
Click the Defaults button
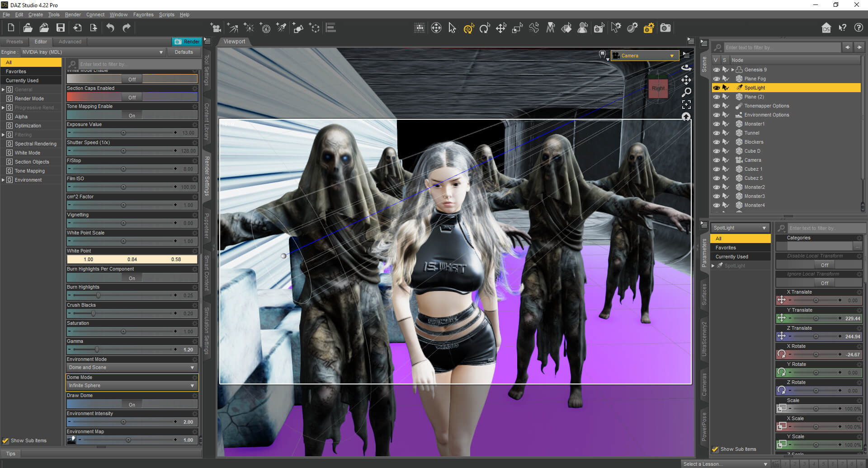pos(184,52)
